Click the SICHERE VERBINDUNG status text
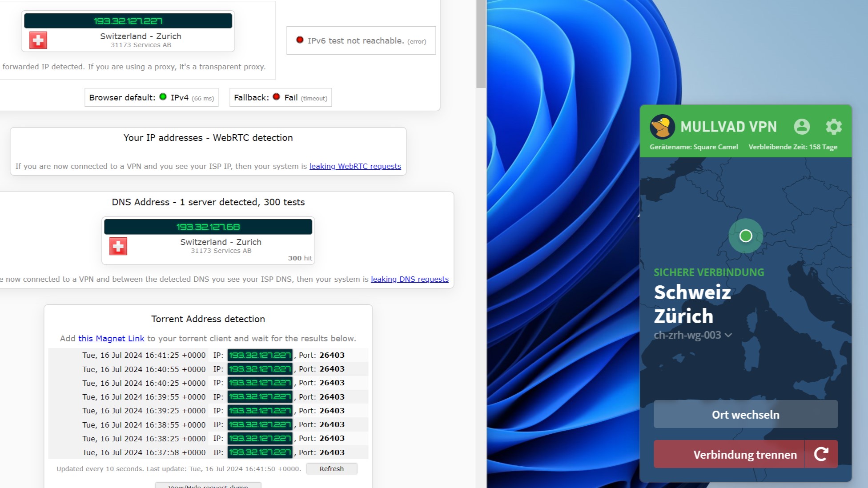The height and width of the screenshot is (488, 868). click(x=709, y=272)
